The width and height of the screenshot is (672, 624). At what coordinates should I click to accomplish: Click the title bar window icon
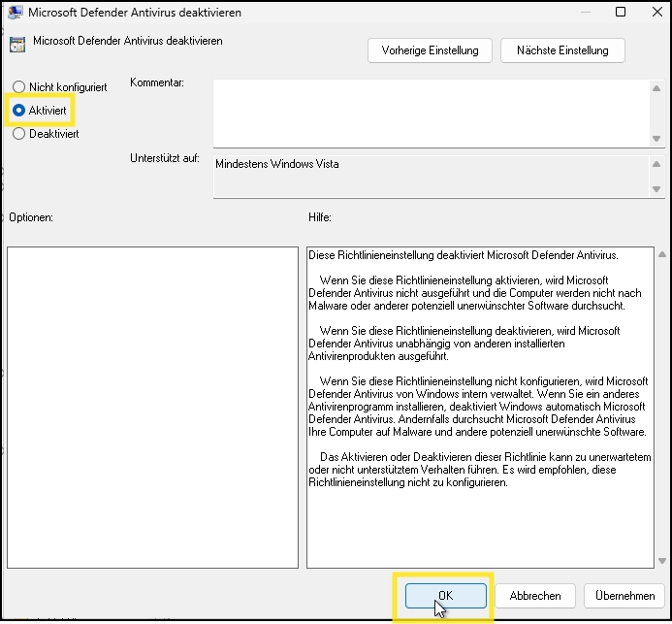pyautogui.click(x=16, y=12)
